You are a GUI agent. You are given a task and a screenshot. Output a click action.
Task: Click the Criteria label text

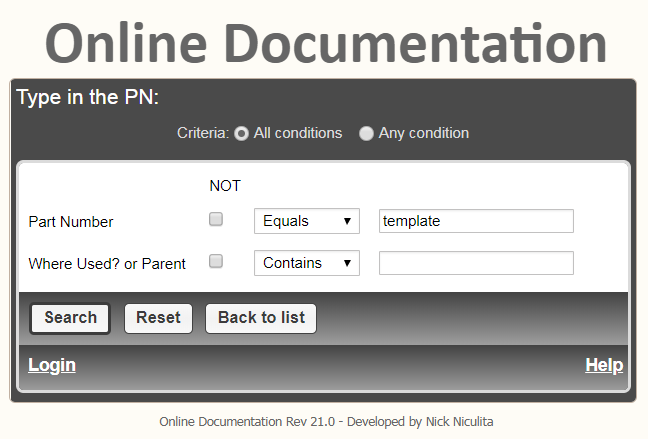click(203, 133)
